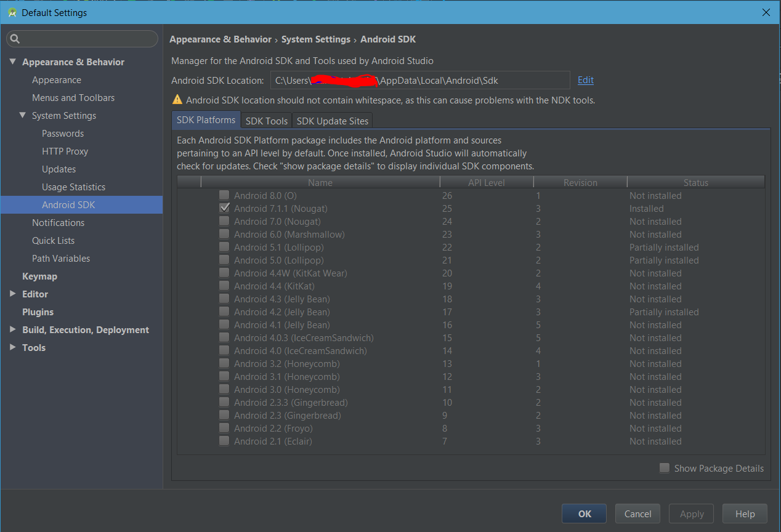Image resolution: width=781 pixels, height=532 pixels.
Task: Open the SDK Update Sites tab
Action: [x=333, y=121]
